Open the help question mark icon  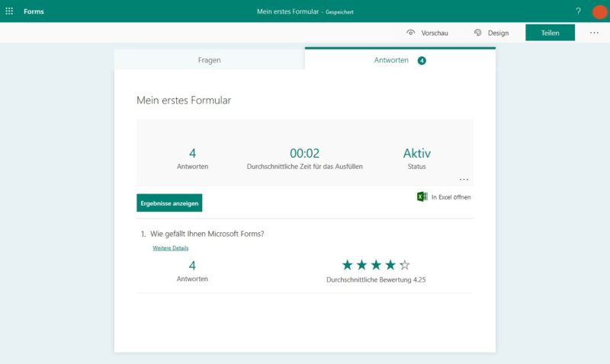coord(578,11)
